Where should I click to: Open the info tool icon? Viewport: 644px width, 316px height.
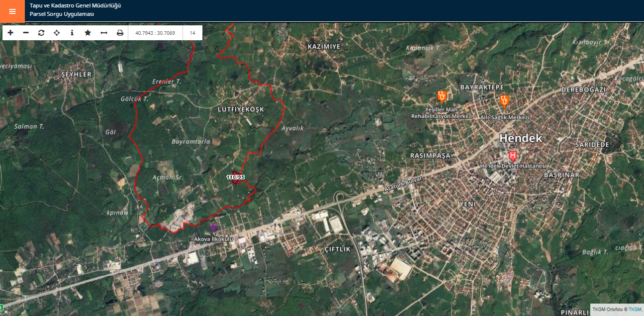click(x=72, y=33)
